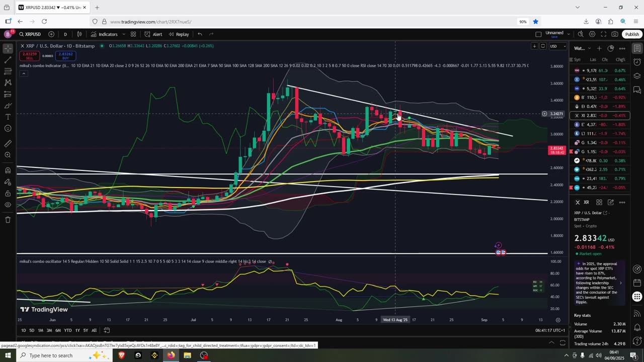Image resolution: width=644 pixels, height=362 pixels.
Task: Open the Fibonacci retracement tools
Action: tap(8, 71)
